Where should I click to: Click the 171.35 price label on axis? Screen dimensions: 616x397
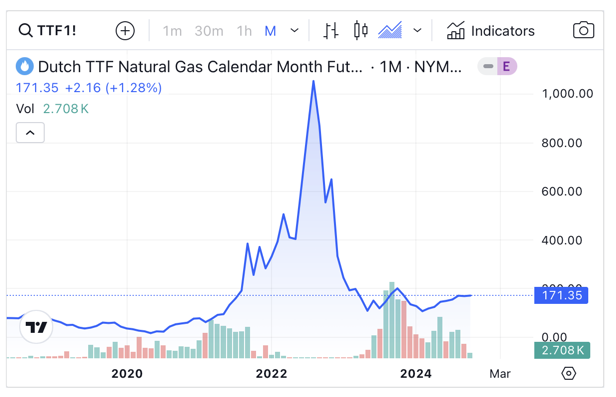click(x=561, y=295)
